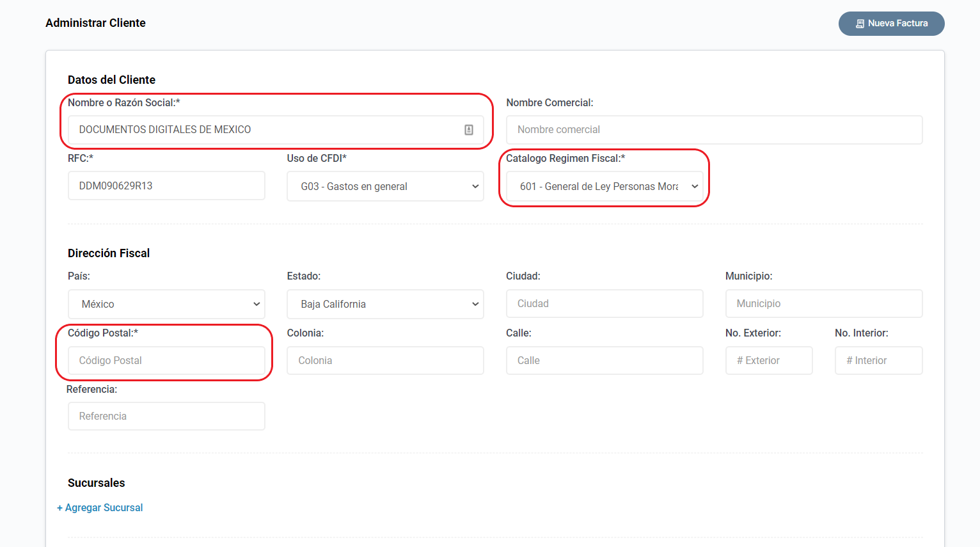The height and width of the screenshot is (547, 980).
Task: Click the Administrar Cliente heading
Action: 95,23
